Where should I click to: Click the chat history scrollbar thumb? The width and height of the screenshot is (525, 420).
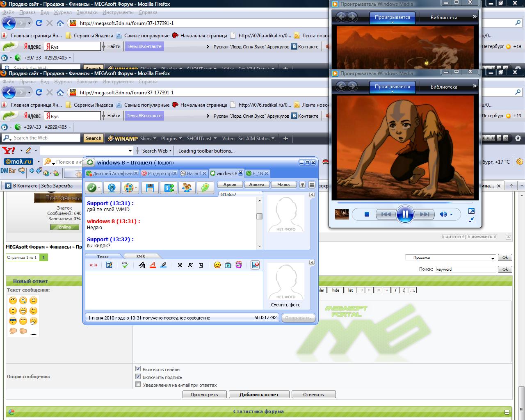click(259, 216)
